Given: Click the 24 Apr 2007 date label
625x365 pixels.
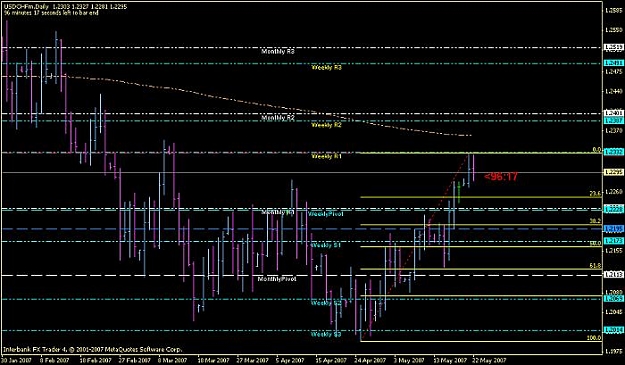Looking at the screenshot, I should tap(370, 360).
